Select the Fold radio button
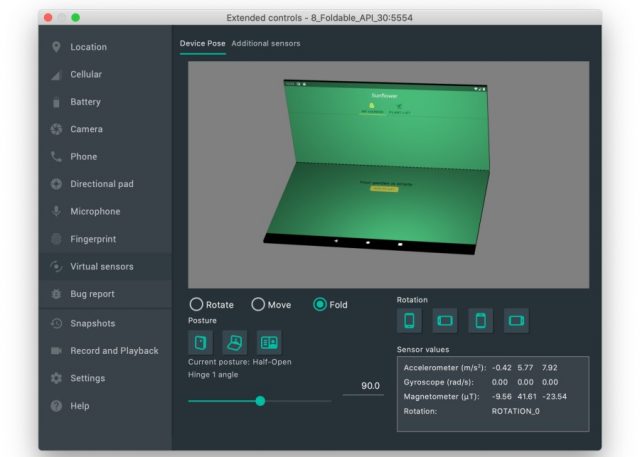The width and height of the screenshot is (640, 457). 320,304
